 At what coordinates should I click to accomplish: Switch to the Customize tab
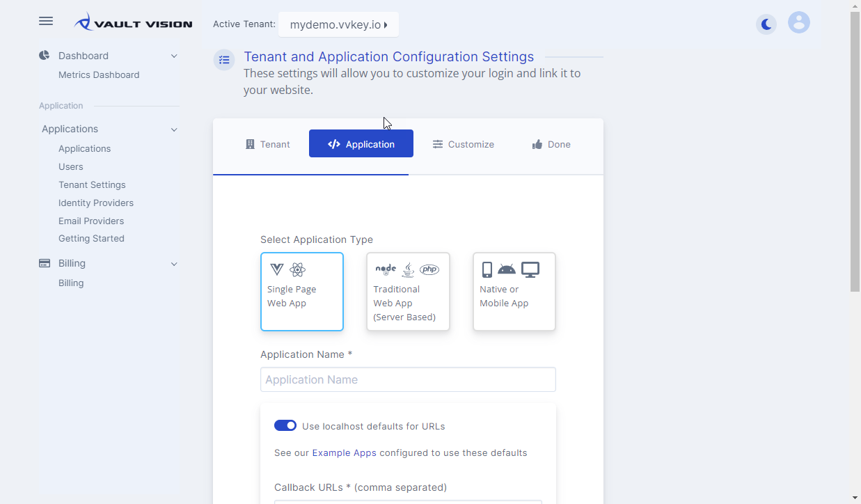pos(464,144)
